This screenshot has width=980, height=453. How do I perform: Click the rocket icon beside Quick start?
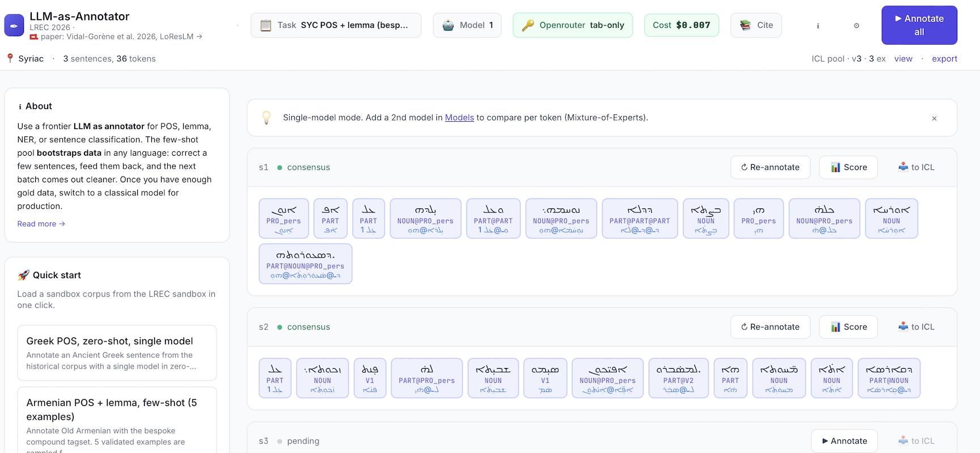(x=23, y=275)
